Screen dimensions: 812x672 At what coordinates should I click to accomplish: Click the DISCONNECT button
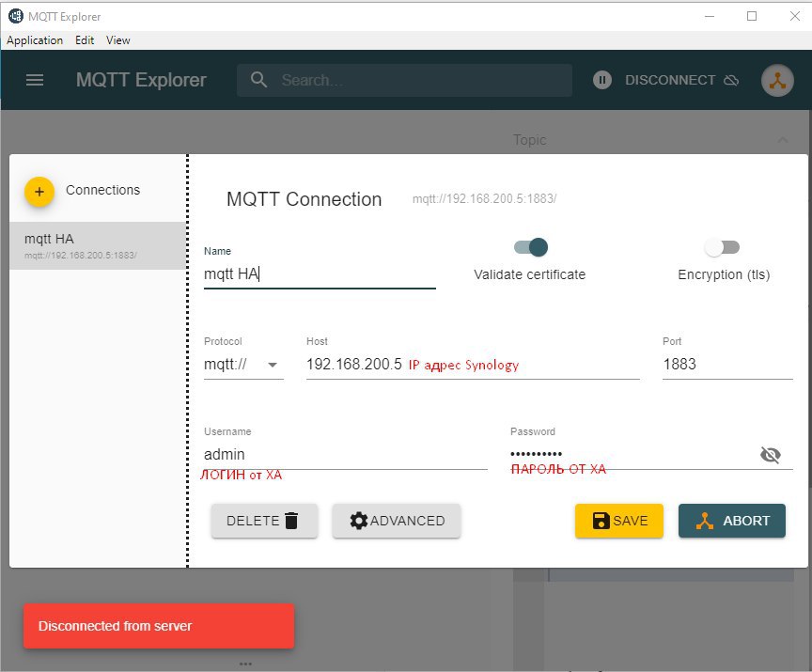pos(681,80)
